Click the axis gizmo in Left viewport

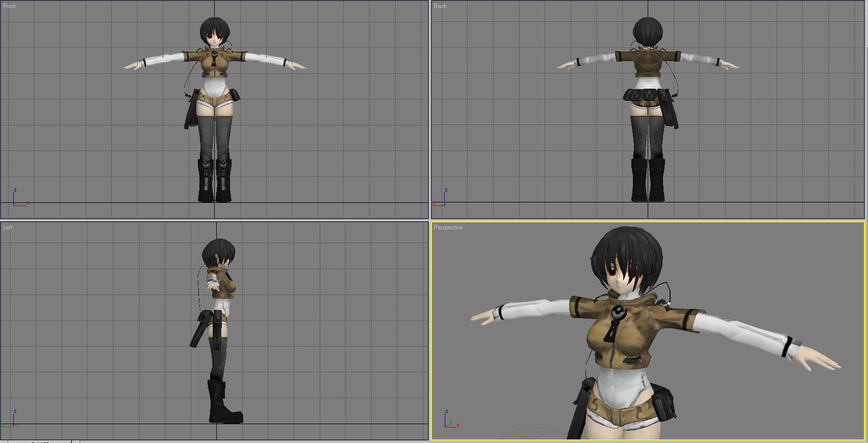[x=10, y=420]
